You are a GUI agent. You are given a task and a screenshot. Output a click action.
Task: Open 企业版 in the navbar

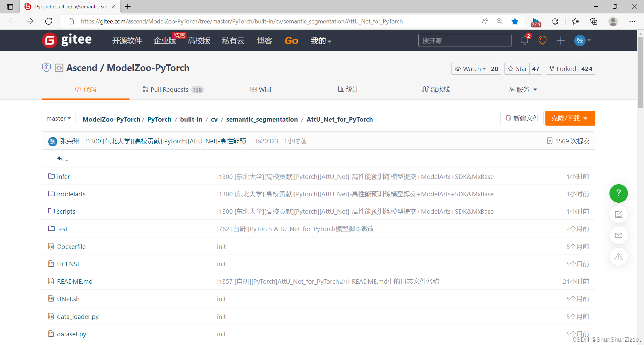(x=165, y=41)
